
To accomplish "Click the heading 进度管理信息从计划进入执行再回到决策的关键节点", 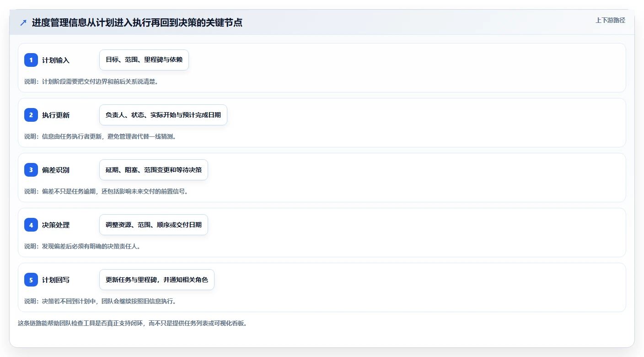I will (x=137, y=22).
